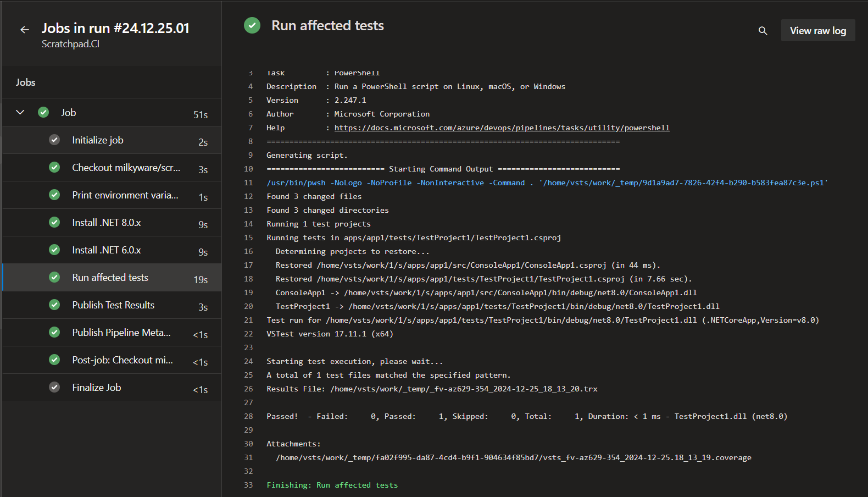Click the 'Generating script.' log line

307,155
